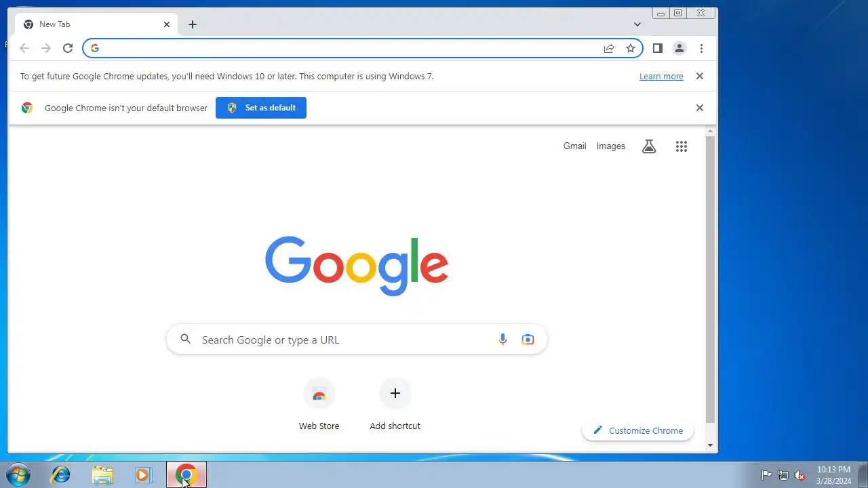
Task: Click the muted volume tray icon
Action: click(800, 475)
